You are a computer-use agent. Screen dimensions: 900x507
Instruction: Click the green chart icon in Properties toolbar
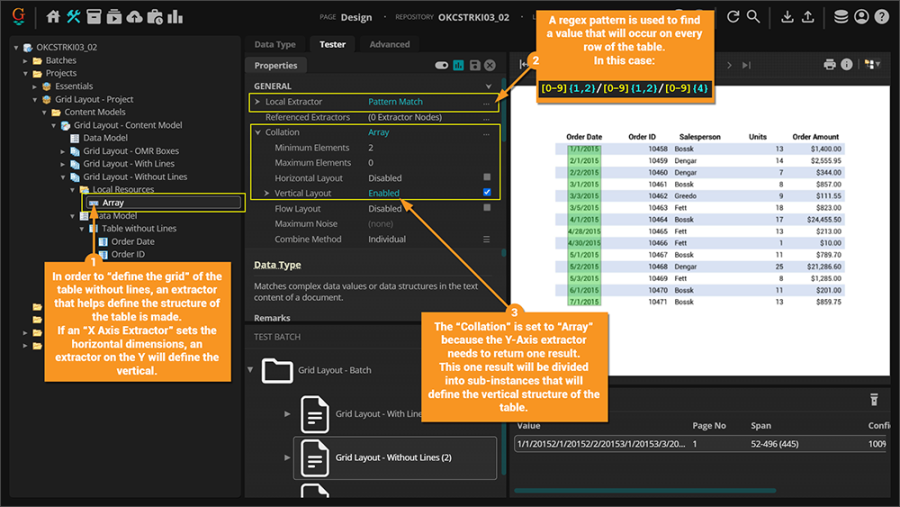click(x=459, y=65)
